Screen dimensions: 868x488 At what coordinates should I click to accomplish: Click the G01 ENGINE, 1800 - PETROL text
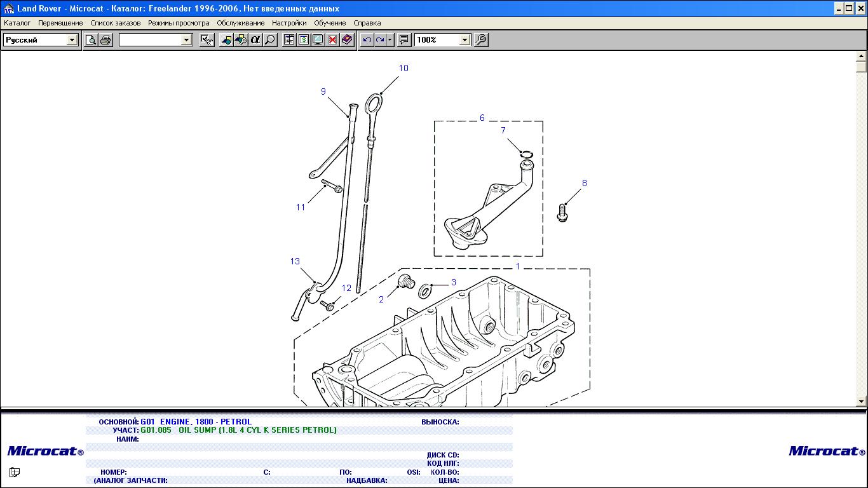pos(196,422)
